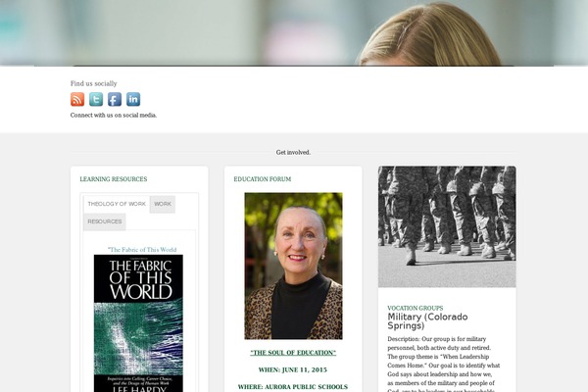
Task: Click the woman's portrait in Education Forum
Action: 293,266
